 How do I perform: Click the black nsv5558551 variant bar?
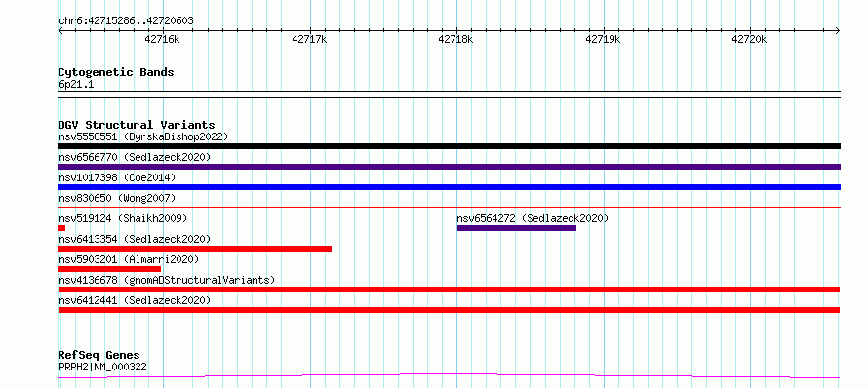point(449,146)
